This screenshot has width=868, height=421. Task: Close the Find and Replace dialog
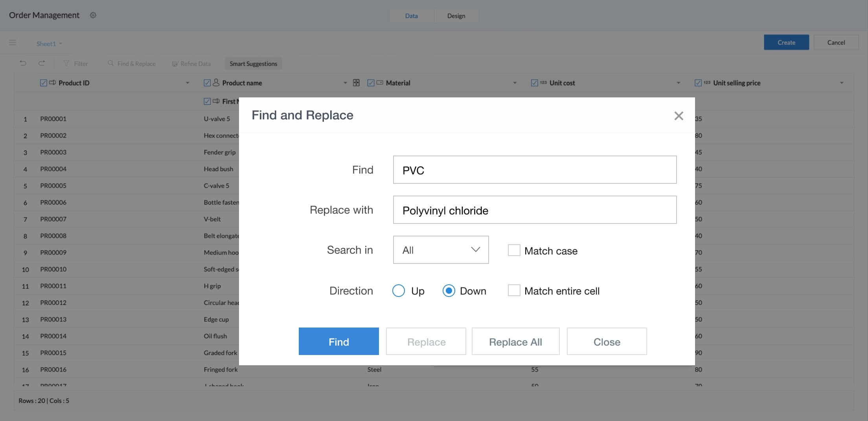[679, 116]
